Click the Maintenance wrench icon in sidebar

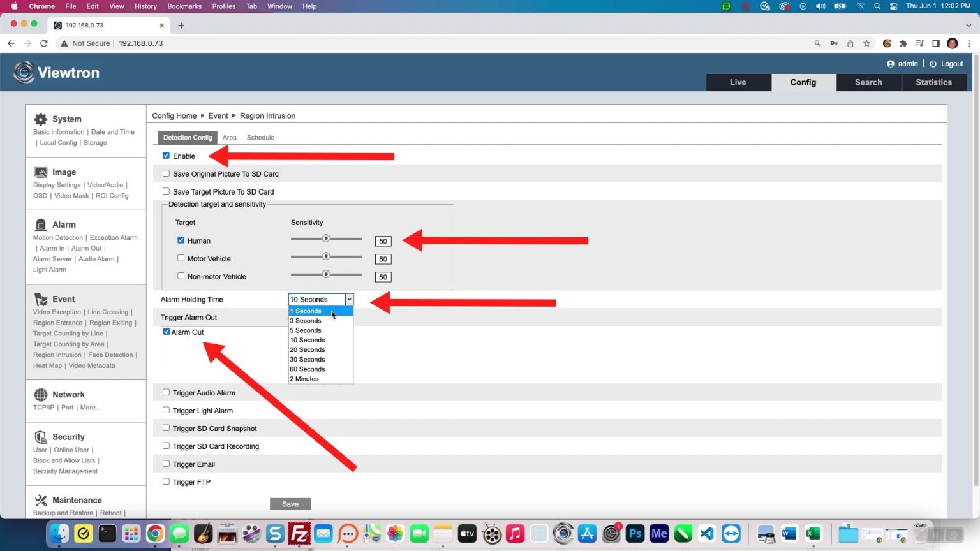40,500
